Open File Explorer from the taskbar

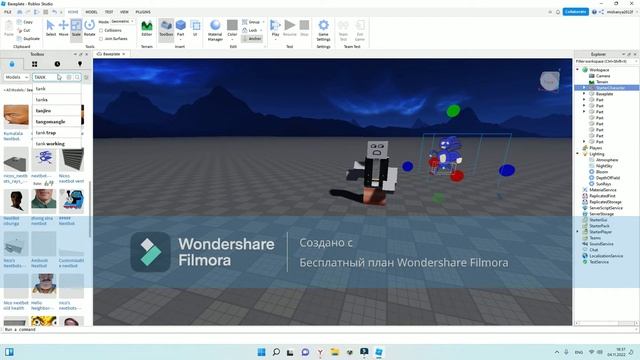[x=335, y=352]
